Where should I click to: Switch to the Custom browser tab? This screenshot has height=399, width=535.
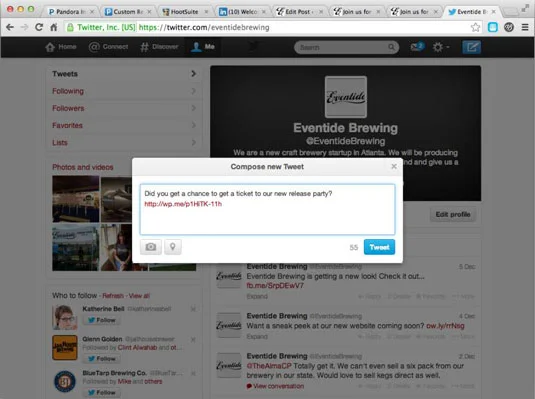pos(127,12)
